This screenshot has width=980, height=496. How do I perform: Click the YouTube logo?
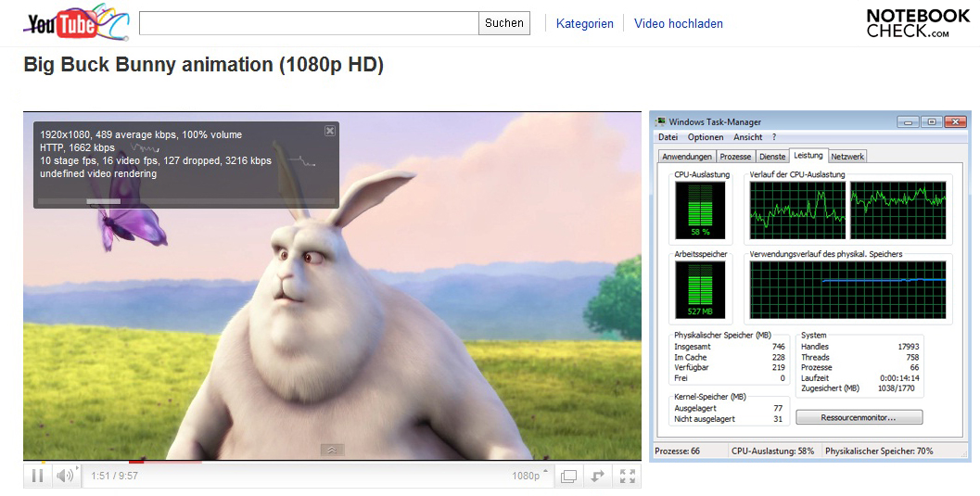[x=76, y=22]
